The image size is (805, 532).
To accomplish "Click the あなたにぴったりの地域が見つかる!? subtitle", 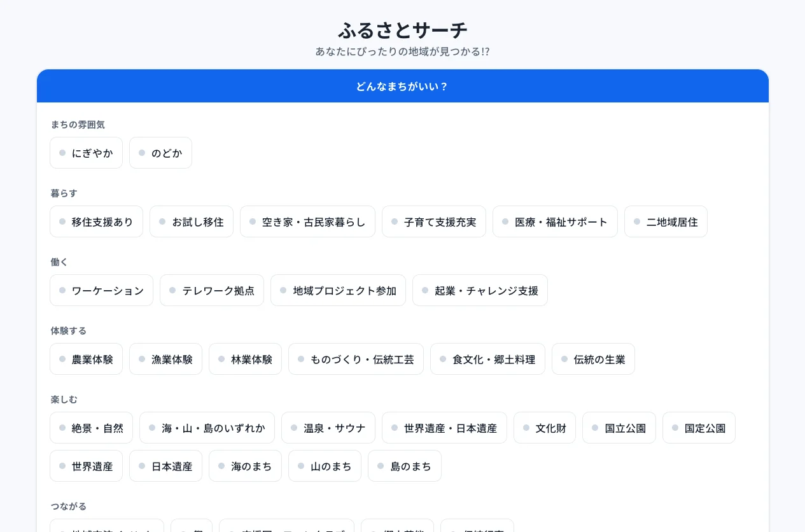I will click(403, 52).
